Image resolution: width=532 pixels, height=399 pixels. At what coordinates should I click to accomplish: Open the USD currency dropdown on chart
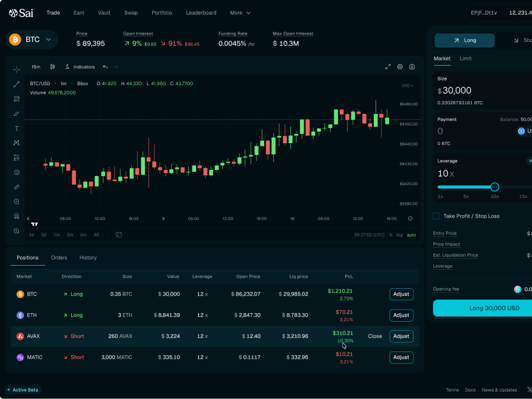point(407,86)
